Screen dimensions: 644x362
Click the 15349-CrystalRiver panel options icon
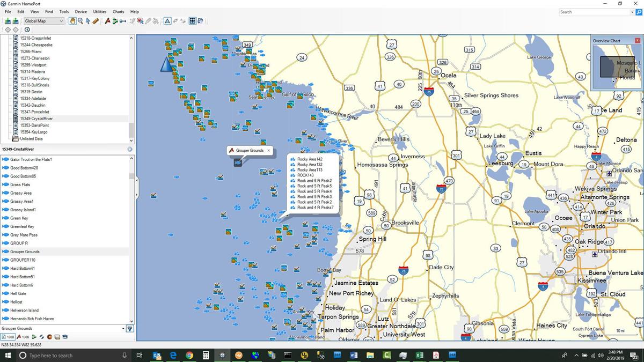pyautogui.click(x=129, y=149)
